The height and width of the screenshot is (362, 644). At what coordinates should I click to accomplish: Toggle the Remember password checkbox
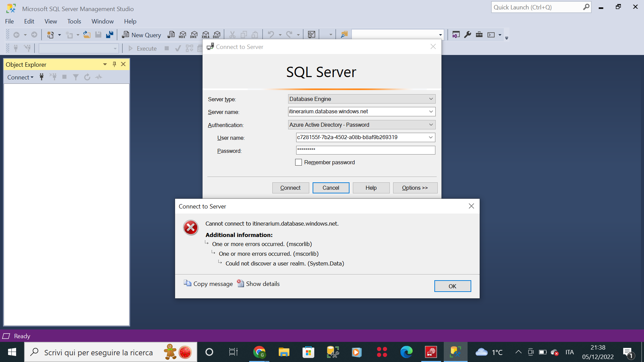tap(299, 162)
